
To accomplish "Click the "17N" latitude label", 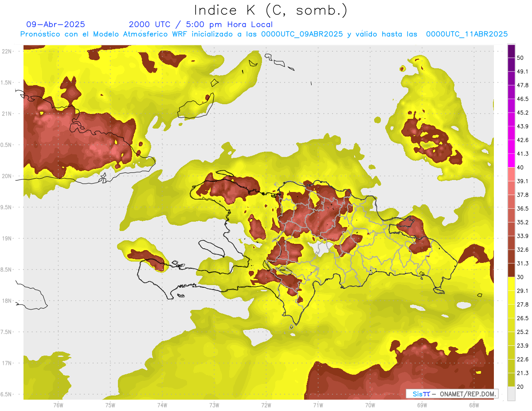I will coord(7,363).
